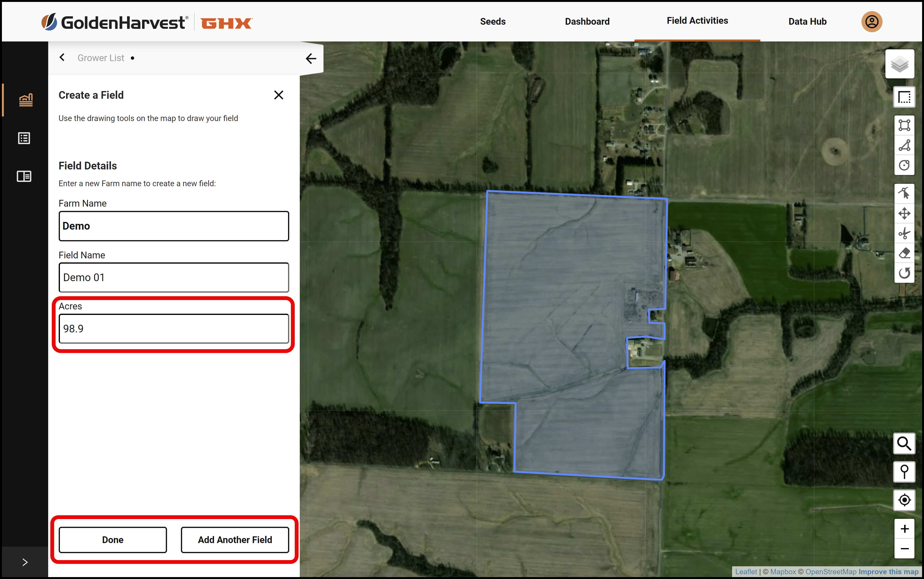The height and width of the screenshot is (579, 924).
Task: Zoom out on the map
Action: (904, 549)
